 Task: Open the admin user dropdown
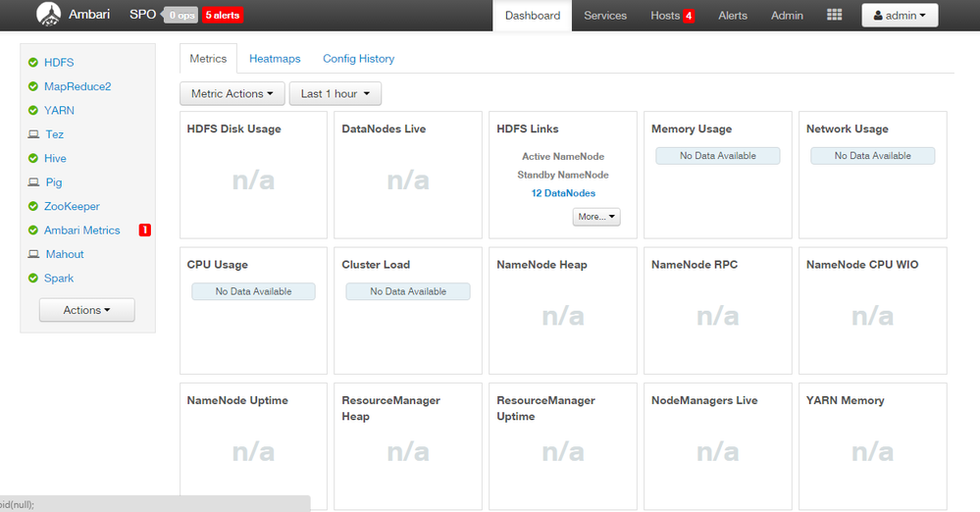(900, 16)
